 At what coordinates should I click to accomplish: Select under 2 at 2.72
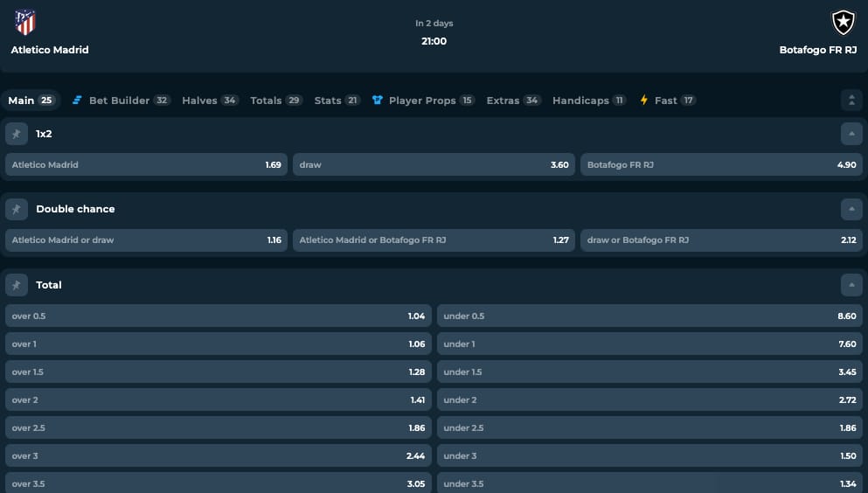[649, 400]
